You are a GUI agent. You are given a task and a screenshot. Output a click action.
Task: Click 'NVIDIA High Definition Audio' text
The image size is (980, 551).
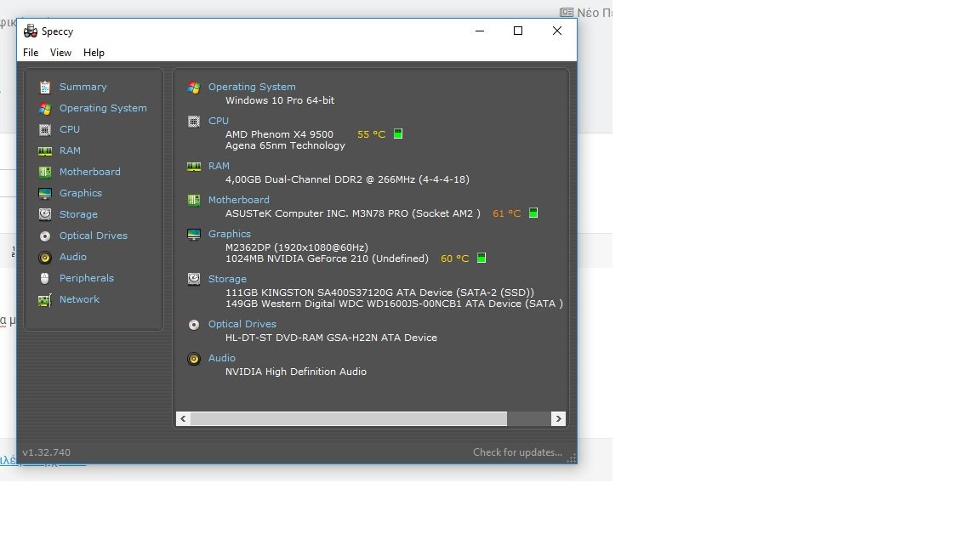click(x=296, y=372)
